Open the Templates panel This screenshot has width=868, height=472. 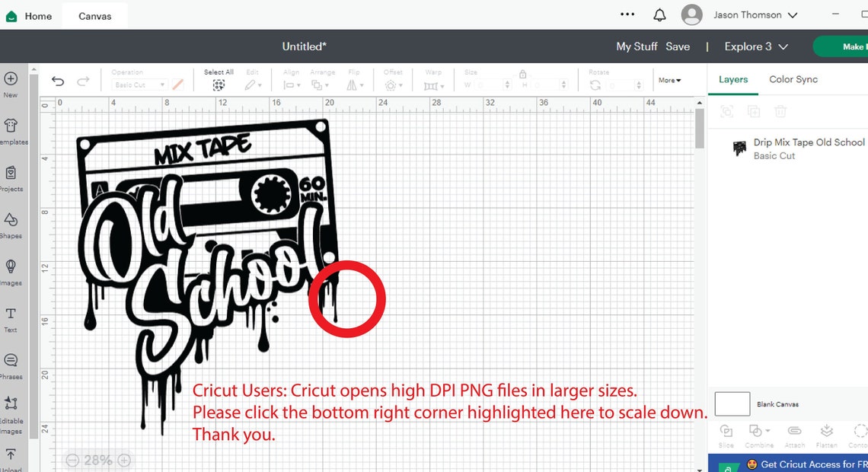(11, 131)
